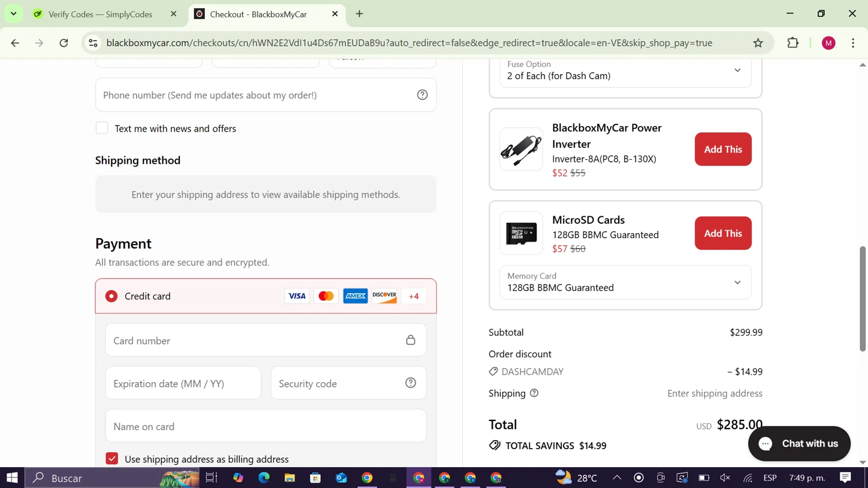Click the DASHCAMDAY discount tag icon
868x488 pixels.
pyautogui.click(x=494, y=371)
